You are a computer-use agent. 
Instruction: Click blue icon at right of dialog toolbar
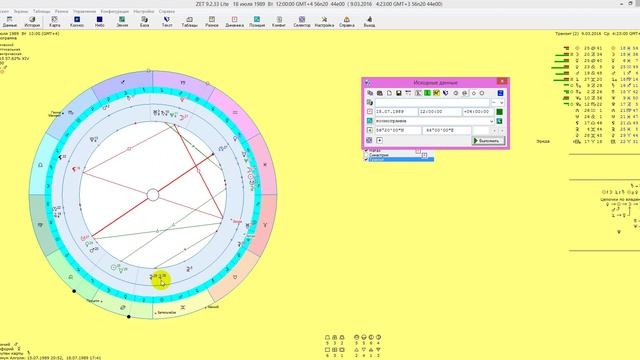tap(500, 93)
